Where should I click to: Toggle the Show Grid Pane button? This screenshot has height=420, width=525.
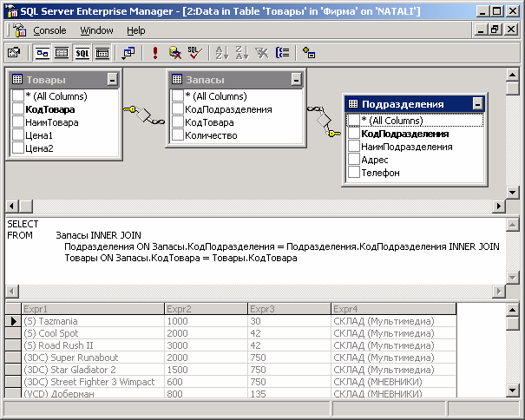click(x=62, y=53)
